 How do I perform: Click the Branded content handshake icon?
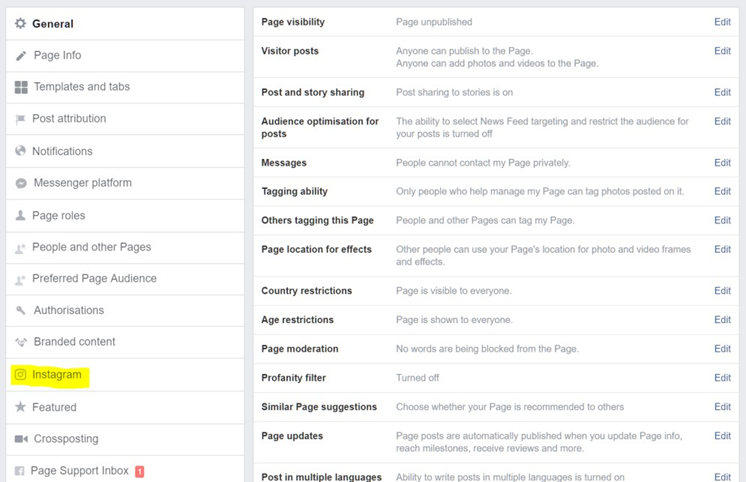[x=21, y=342]
